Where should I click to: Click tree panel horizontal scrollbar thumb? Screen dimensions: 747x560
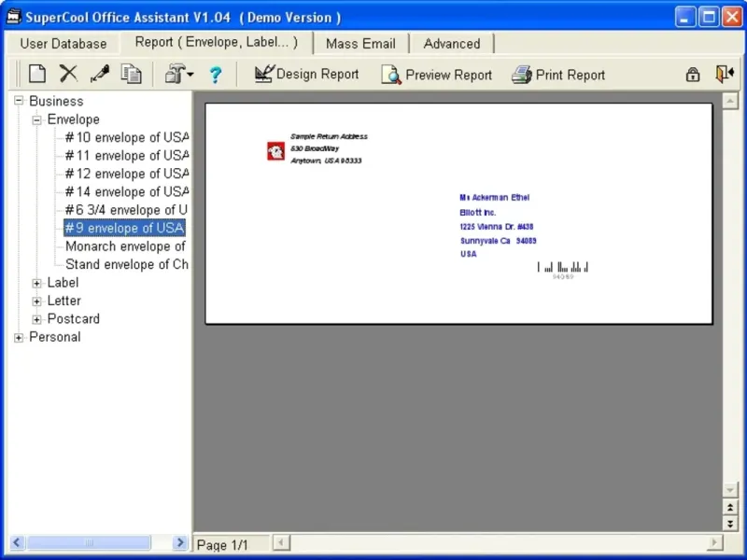point(89,542)
